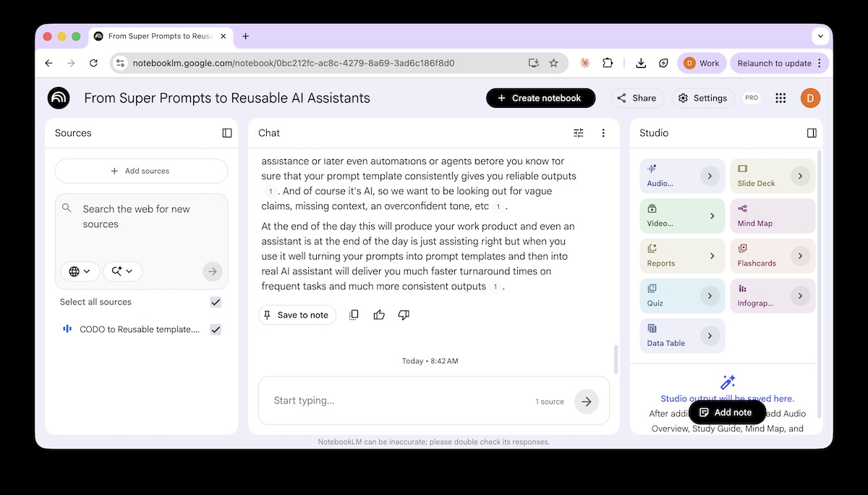This screenshot has width=868, height=495.
Task: Select the From Super Prompts browser tab
Action: point(160,36)
